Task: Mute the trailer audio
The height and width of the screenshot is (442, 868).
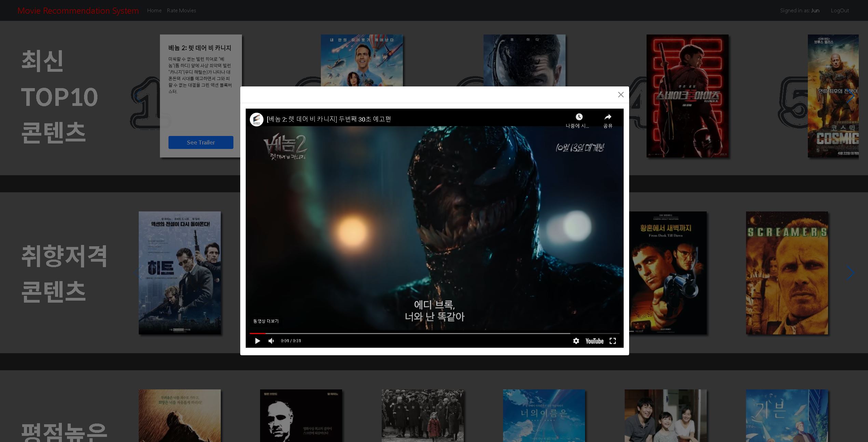Action: point(271,341)
